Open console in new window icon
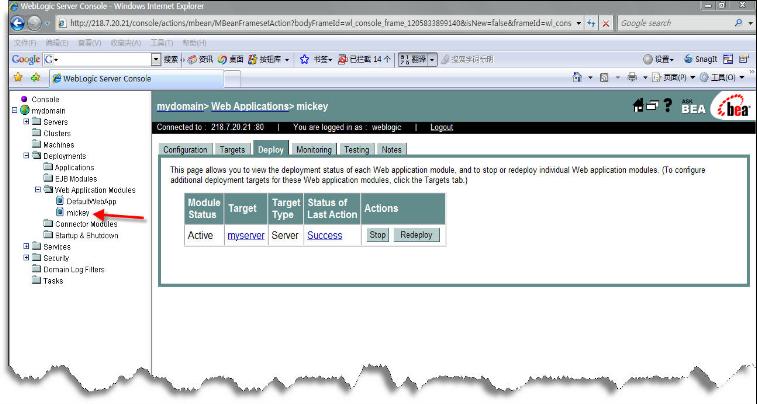The image size is (757, 404). point(652,105)
